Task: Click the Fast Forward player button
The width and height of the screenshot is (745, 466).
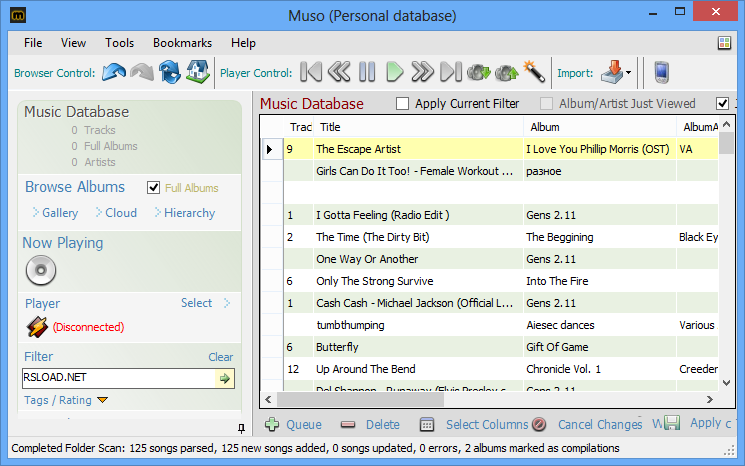Action: pyautogui.click(x=422, y=72)
